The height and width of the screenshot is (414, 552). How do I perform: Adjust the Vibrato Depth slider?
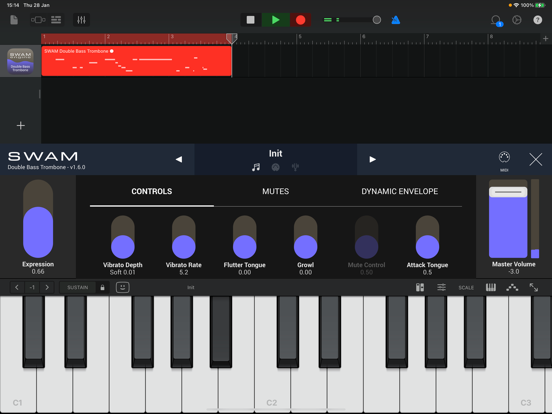coord(123,237)
